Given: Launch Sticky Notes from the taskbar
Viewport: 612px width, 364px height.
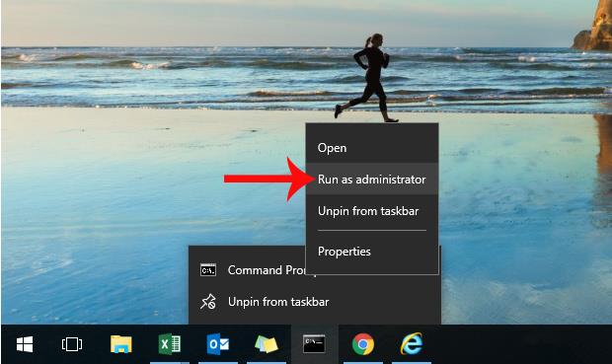Looking at the screenshot, I should coord(267,344).
